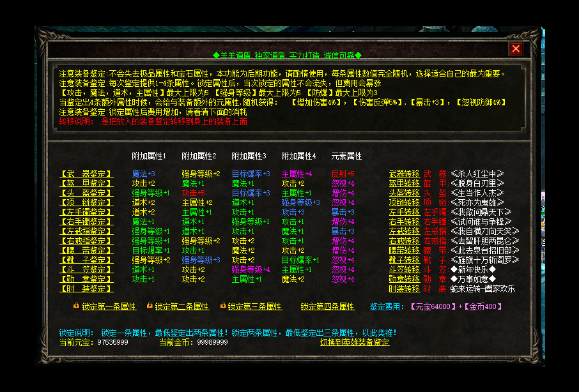Click the lock icon for 锁定第一条属性
The width and height of the screenshot is (579, 392).
pyautogui.click(x=76, y=306)
